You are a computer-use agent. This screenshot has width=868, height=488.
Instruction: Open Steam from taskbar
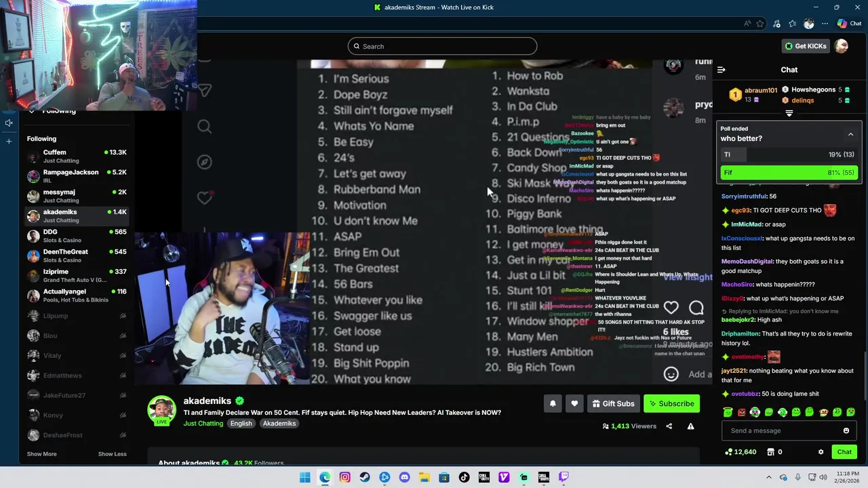pyautogui.click(x=365, y=477)
